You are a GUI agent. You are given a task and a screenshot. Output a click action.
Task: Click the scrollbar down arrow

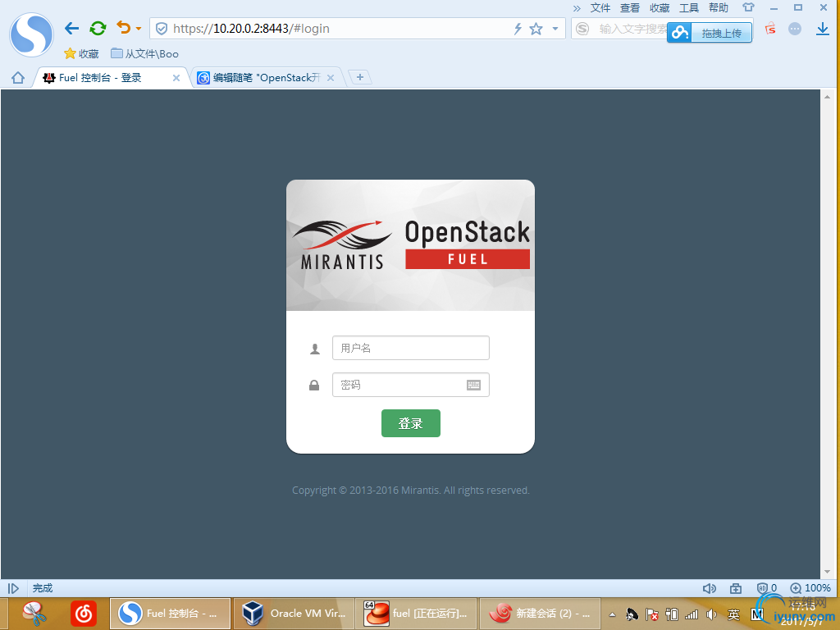[x=827, y=572]
